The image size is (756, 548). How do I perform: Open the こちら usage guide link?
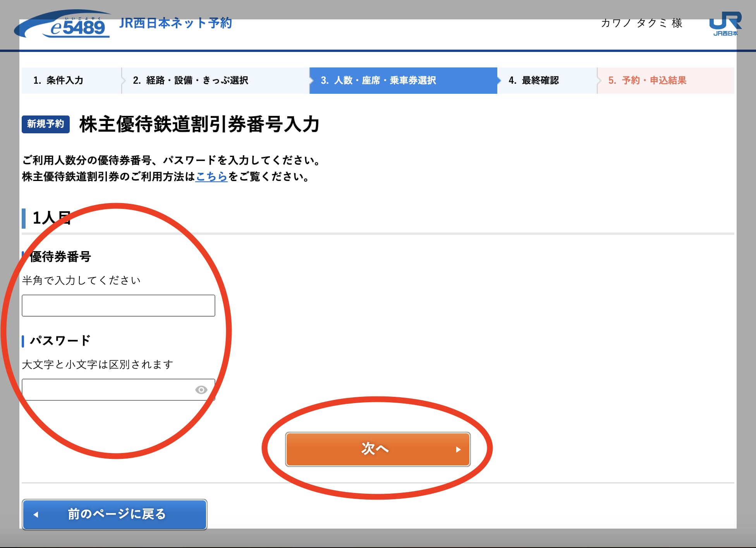click(211, 177)
